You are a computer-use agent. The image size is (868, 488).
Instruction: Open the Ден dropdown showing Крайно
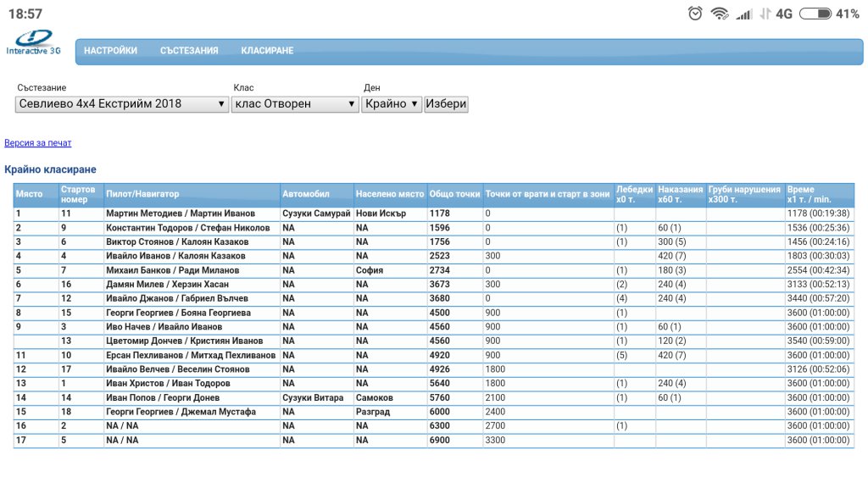pyautogui.click(x=392, y=104)
